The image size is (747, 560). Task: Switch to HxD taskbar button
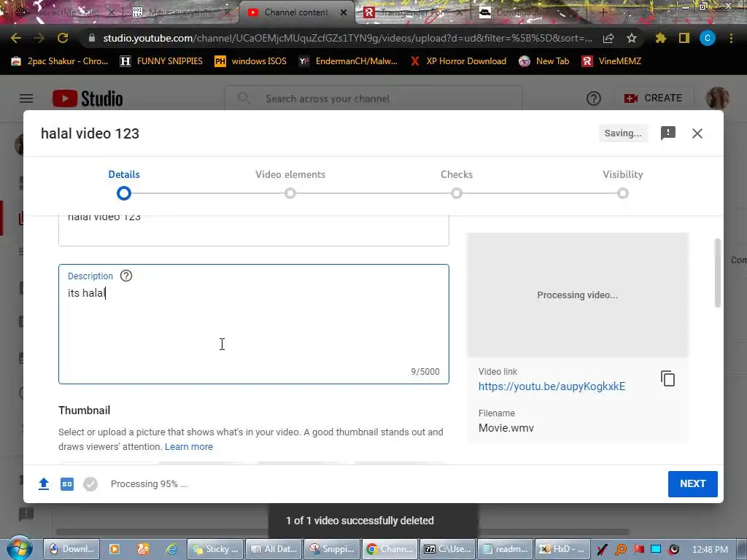563,549
